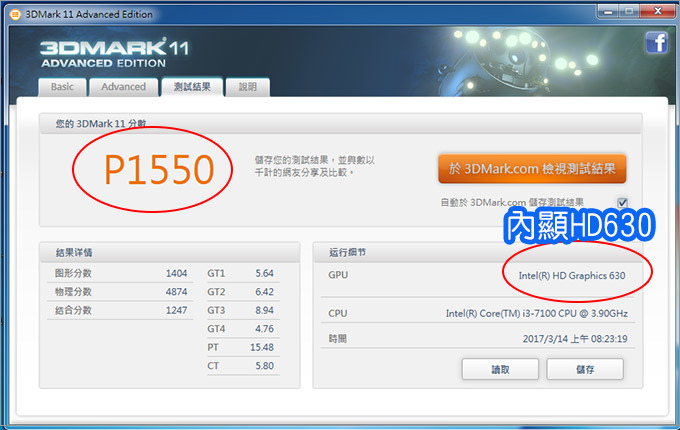The width and height of the screenshot is (680, 430).
Task: Open the Facebook icon link
Action: (657, 43)
